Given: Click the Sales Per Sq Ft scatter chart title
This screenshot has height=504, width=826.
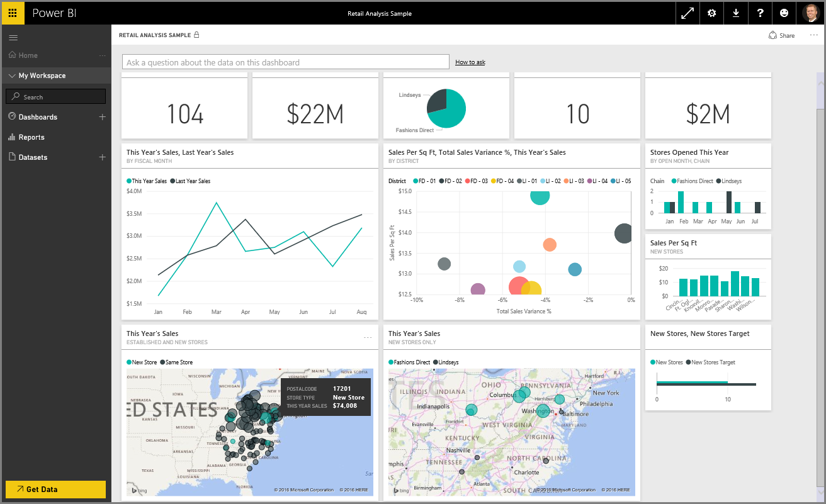Looking at the screenshot, I should (477, 152).
